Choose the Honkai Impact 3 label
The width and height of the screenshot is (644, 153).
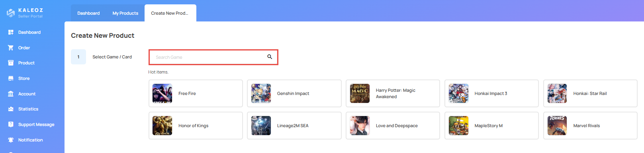pos(491,93)
